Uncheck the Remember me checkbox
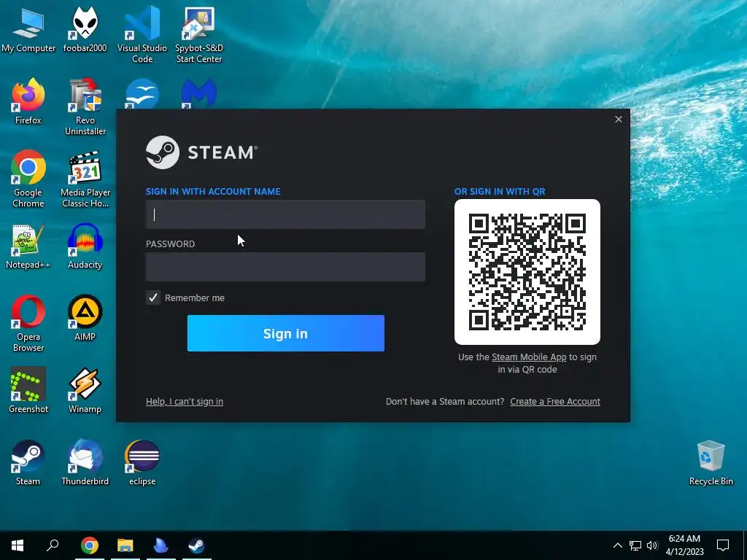 tap(153, 297)
